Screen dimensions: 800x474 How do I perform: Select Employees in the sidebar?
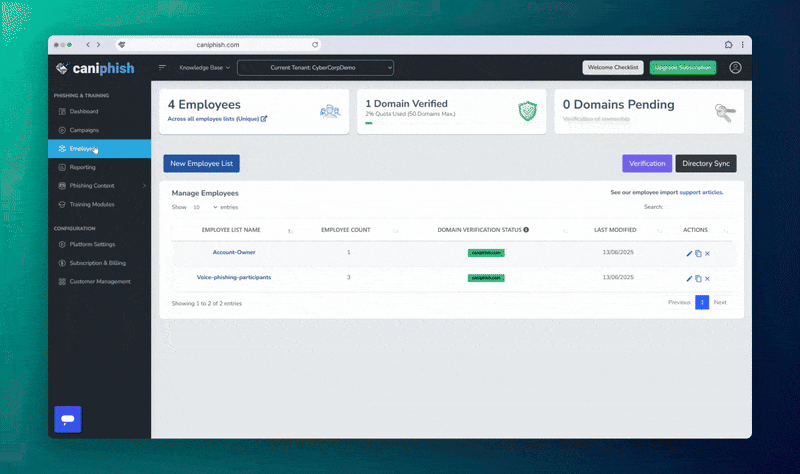(x=99, y=148)
